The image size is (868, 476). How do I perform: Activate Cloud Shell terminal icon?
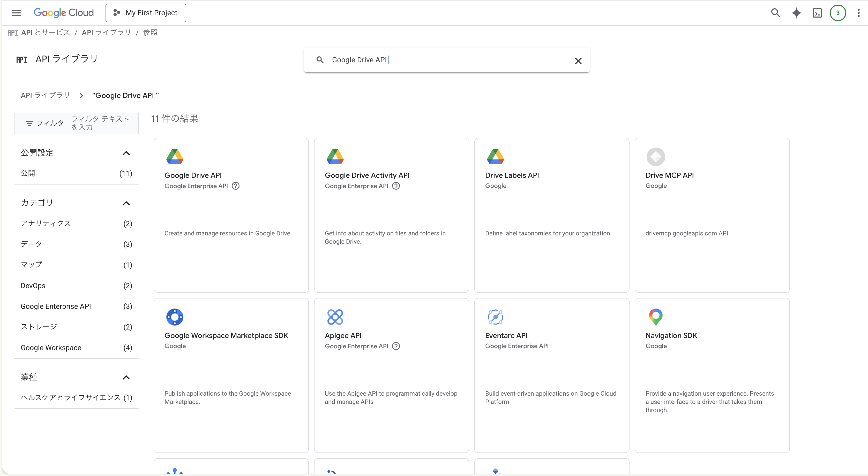pos(817,13)
